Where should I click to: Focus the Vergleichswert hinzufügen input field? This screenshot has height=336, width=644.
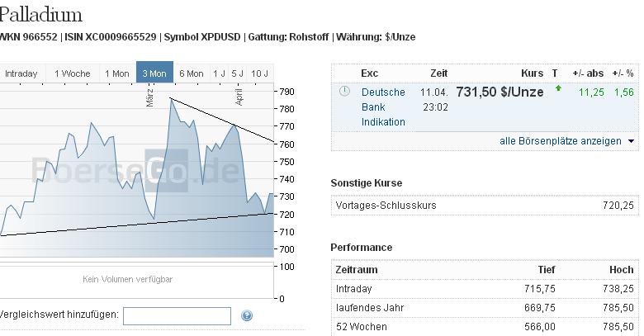pos(177,315)
